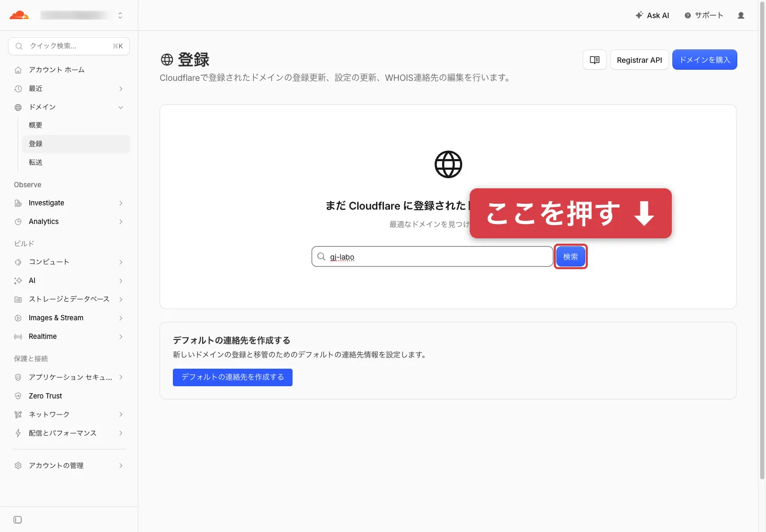This screenshot has height=532, width=766.
Task: Collapse sidebar with bottom panel icon
Action: click(18, 520)
